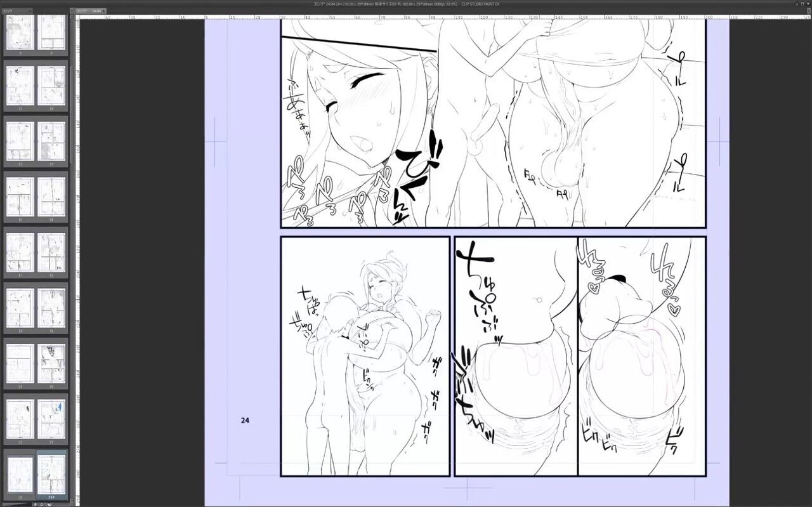Click the globe-like icon below the thumbnails
Screen dimensions: 812x507
pyautogui.click(x=36, y=504)
